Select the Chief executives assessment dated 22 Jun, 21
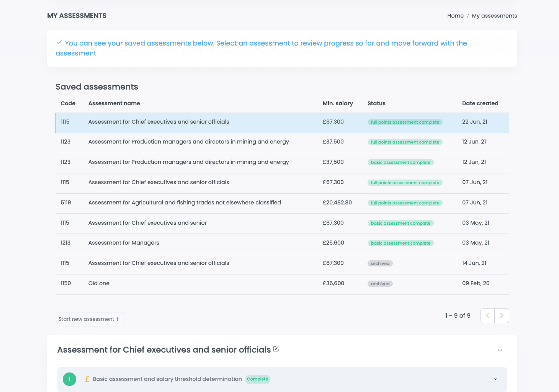The image size is (559, 392). (x=282, y=122)
